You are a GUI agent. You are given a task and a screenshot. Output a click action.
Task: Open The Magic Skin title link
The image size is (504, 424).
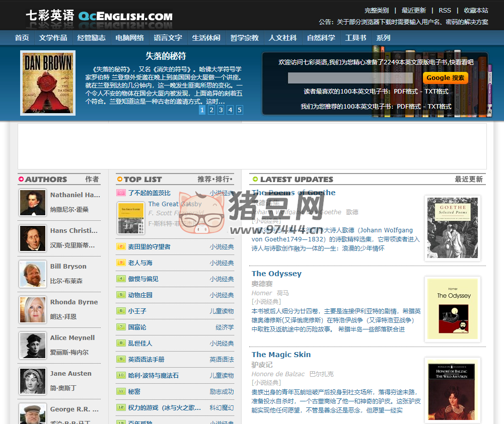(281, 355)
